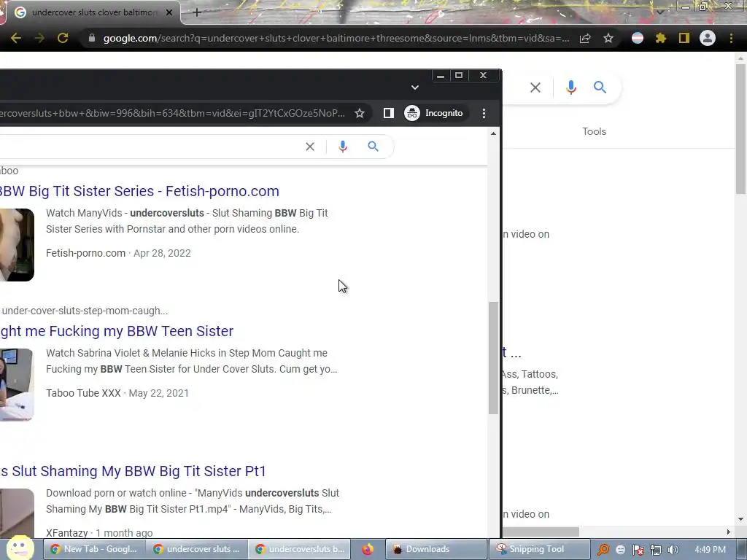Click the Incognito window's search magnifier icon
This screenshot has width=747, height=560.
tap(373, 147)
